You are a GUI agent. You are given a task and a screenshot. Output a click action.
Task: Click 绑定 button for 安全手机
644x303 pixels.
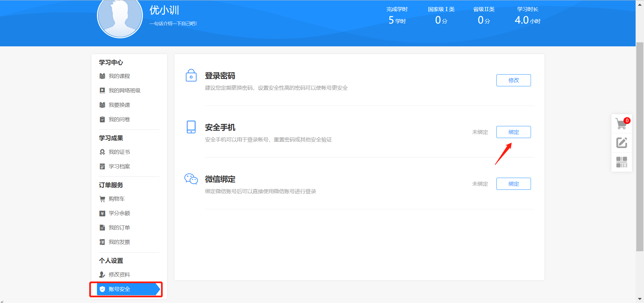click(x=514, y=132)
